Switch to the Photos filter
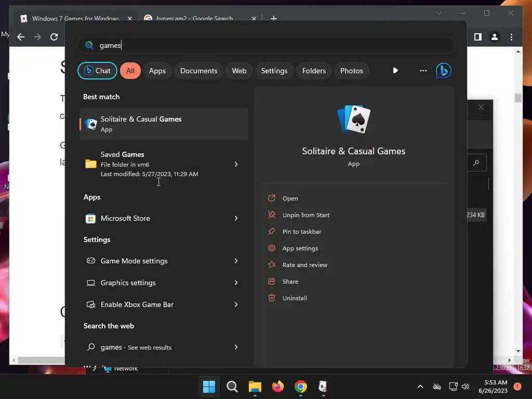Viewport: 532px width, 399px height. [352, 71]
